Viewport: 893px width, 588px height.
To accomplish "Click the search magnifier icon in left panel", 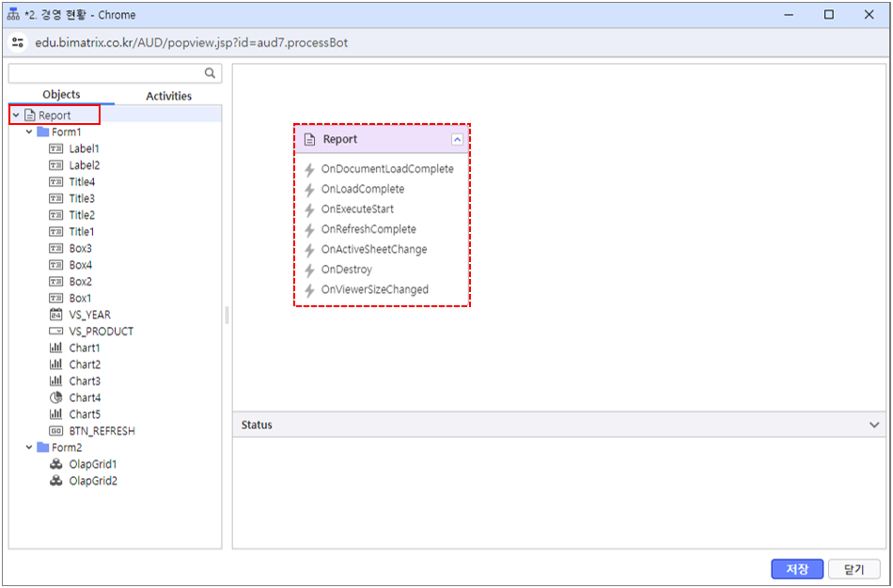I will point(210,73).
